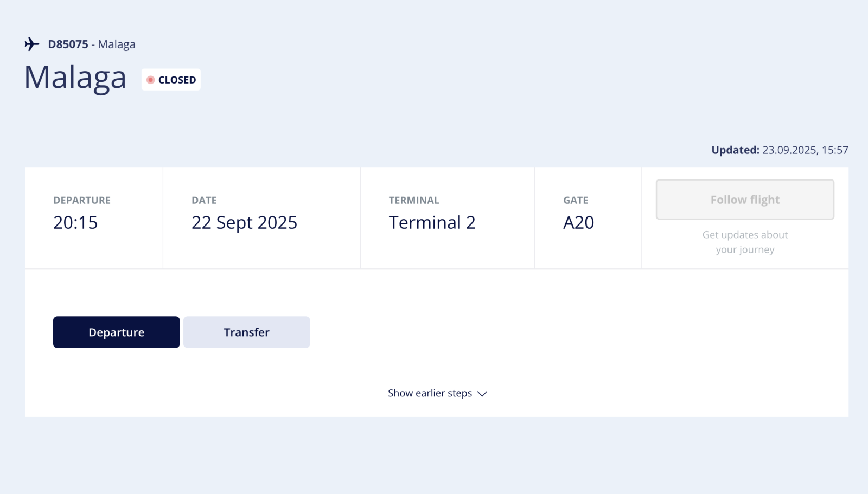
Task: Expand Show earlier steps
Action: [x=430, y=393]
